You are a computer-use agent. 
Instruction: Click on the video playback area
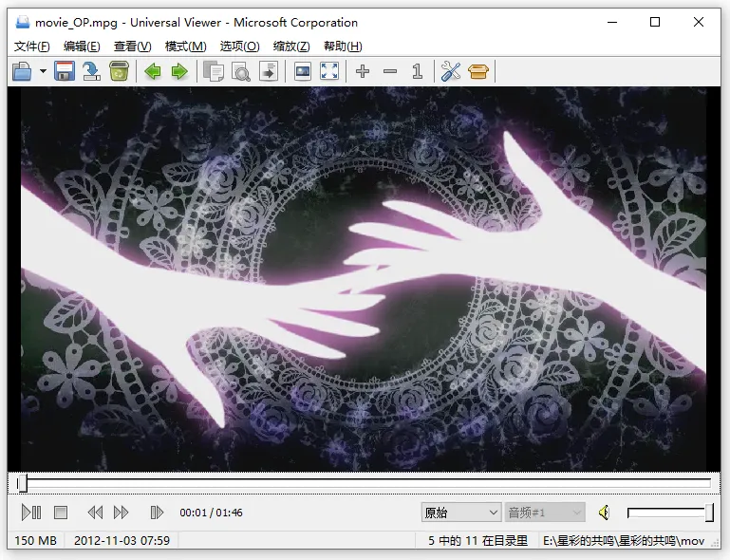[x=364, y=279]
